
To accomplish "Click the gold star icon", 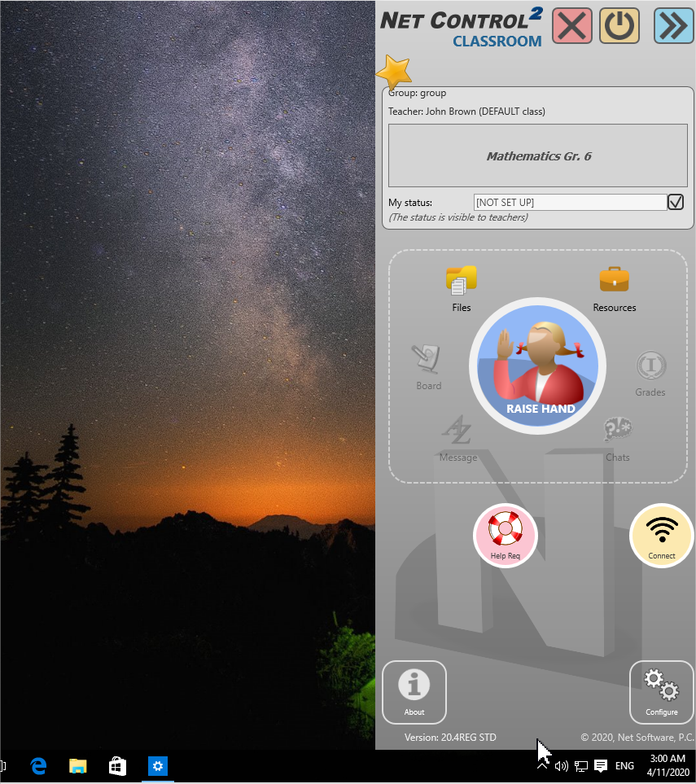I will click(394, 72).
